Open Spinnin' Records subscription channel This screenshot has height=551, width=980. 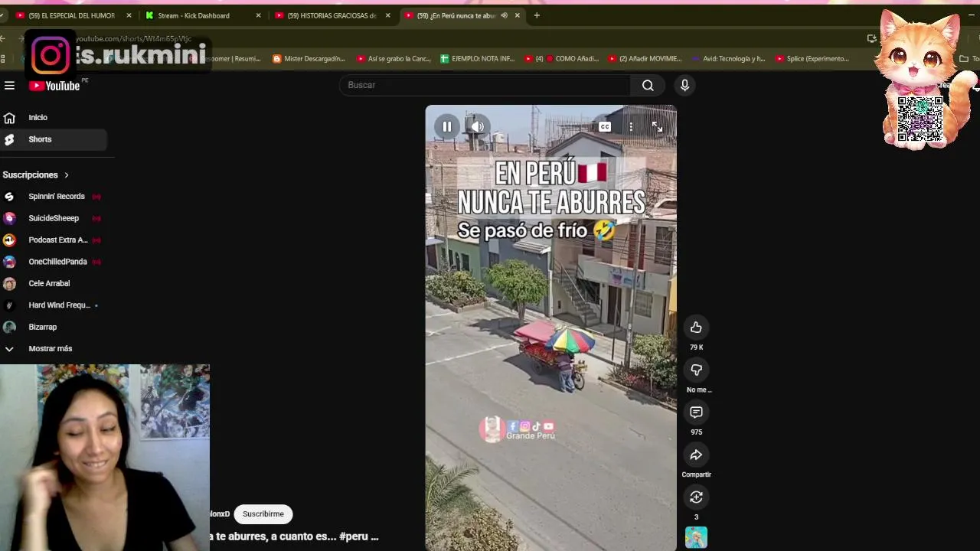(53, 197)
